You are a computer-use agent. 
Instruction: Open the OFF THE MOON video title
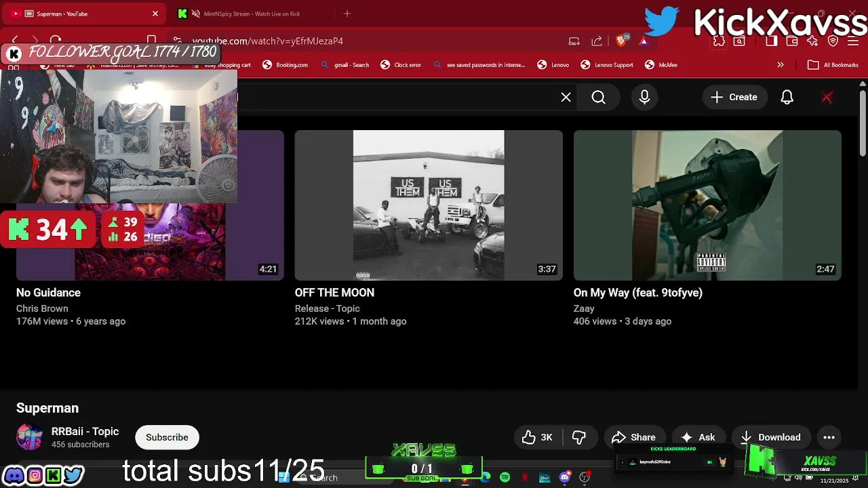334,293
